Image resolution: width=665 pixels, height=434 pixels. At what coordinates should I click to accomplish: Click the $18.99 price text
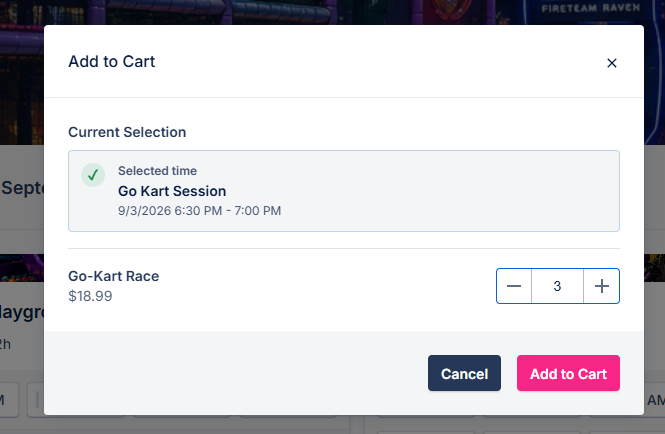[90, 296]
